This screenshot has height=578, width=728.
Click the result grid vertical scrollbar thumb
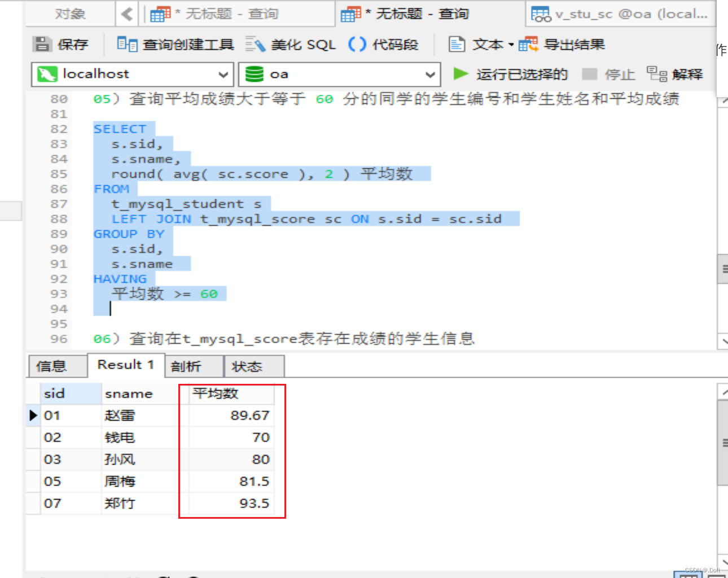[722, 443]
